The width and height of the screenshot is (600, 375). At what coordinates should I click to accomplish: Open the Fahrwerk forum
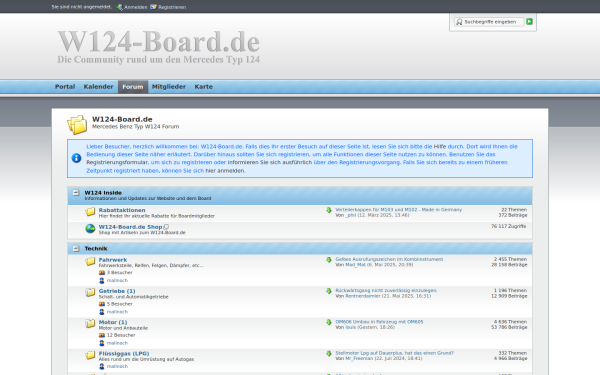pyautogui.click(x=113, y=260)
